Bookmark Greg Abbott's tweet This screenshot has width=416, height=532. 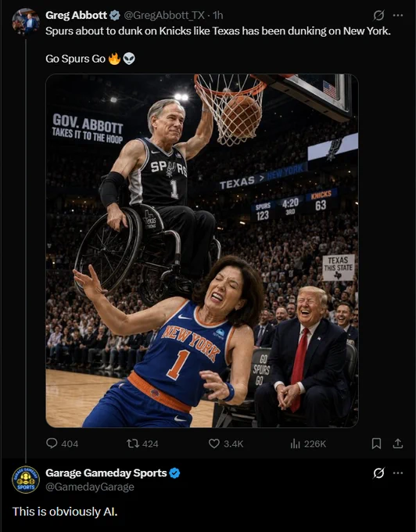376,444
